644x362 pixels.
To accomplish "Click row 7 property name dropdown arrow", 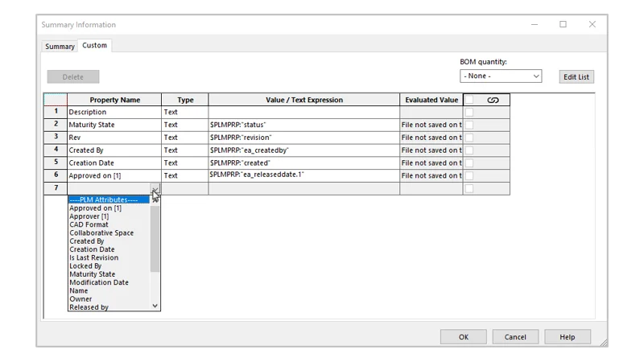I will click(x=155, y=189).
